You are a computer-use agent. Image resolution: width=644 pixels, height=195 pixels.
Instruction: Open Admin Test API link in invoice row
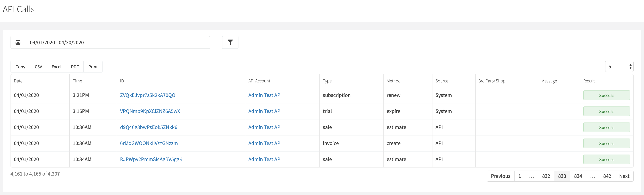point(265,143)
